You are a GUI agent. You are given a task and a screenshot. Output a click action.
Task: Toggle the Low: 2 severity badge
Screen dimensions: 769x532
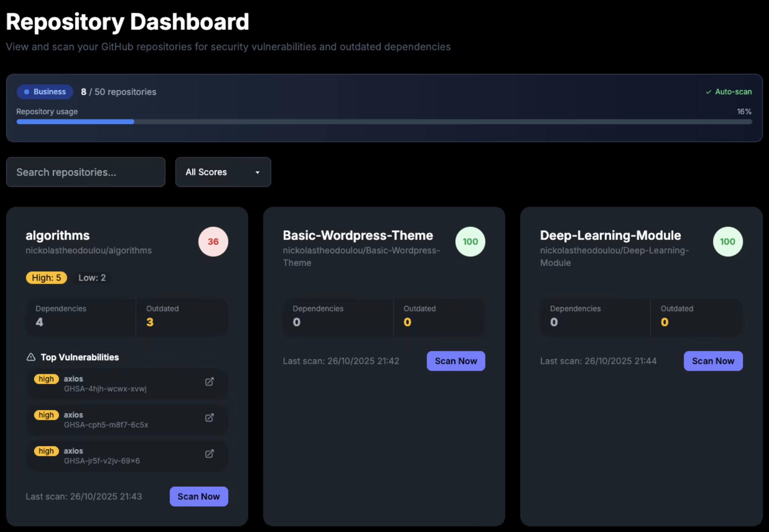(92, 277)
